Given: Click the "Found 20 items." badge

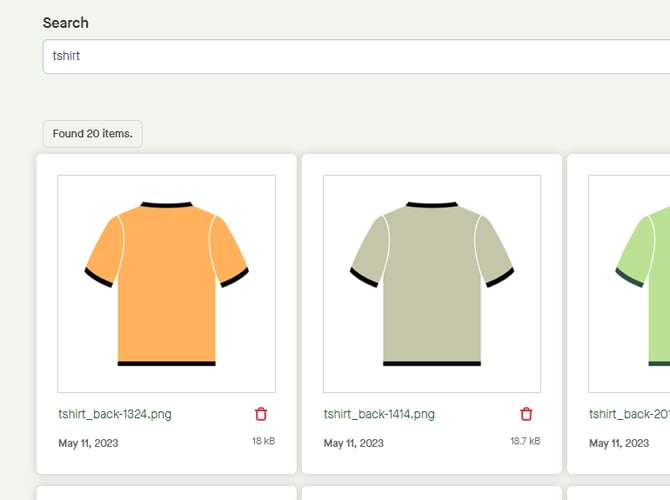Looking at the screenshot, I should [x=92, y=133].
